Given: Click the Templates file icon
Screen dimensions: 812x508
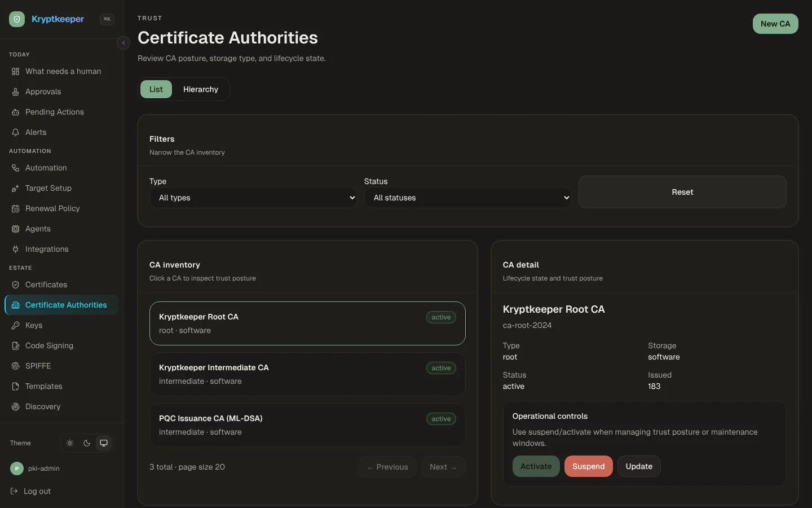Looking at the screenshot, I should (16, 387).
